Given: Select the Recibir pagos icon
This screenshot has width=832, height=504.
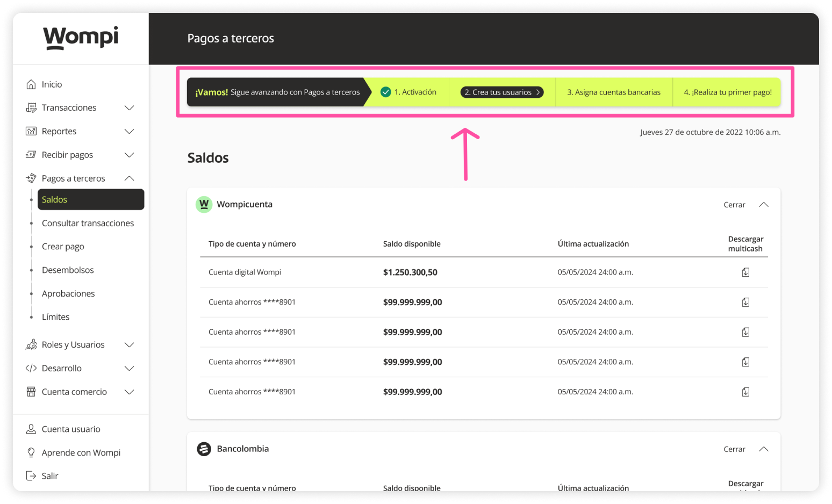Looking at the screenshot, I should 32,155.
